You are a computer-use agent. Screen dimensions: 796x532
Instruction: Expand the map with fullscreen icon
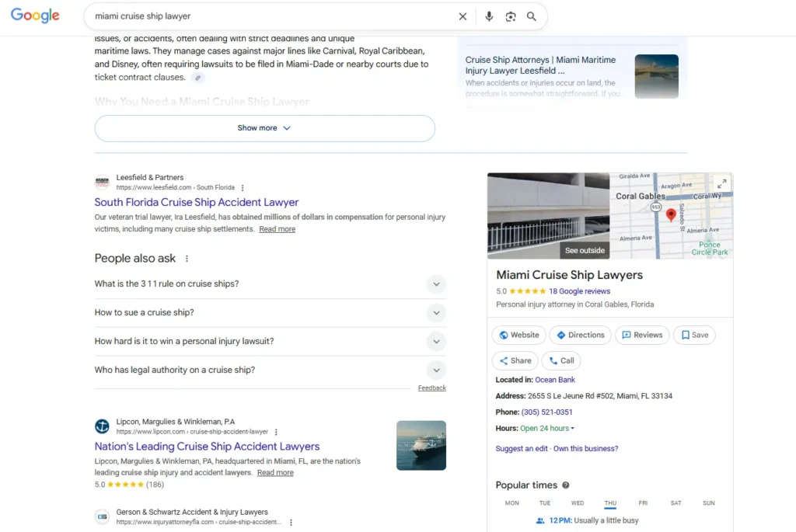coord(721,184)
